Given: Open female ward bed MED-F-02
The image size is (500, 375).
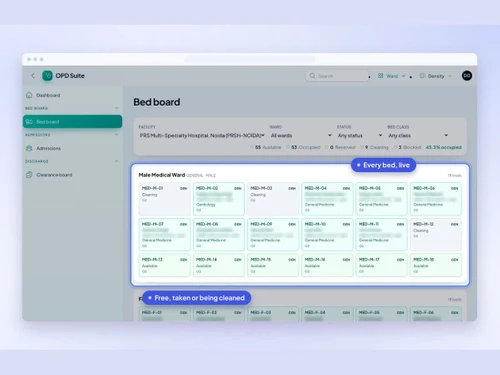Looking at the screenshot, I should [219, 314].
